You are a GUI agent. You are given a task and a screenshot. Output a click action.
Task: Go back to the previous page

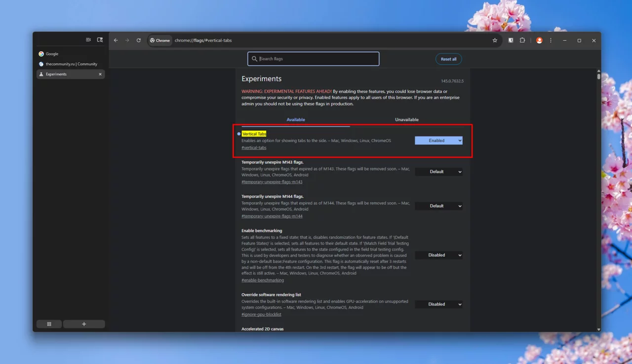116,40
